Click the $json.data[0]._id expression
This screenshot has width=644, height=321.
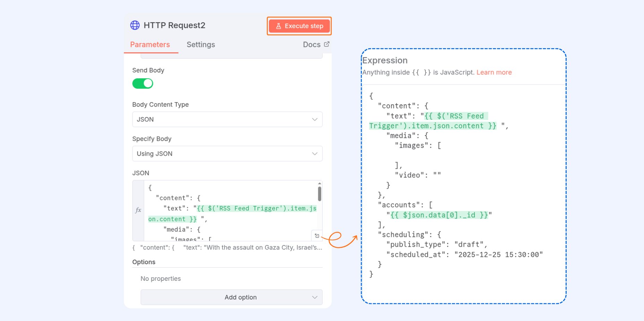pyautogui.click(x=439, y=215)
